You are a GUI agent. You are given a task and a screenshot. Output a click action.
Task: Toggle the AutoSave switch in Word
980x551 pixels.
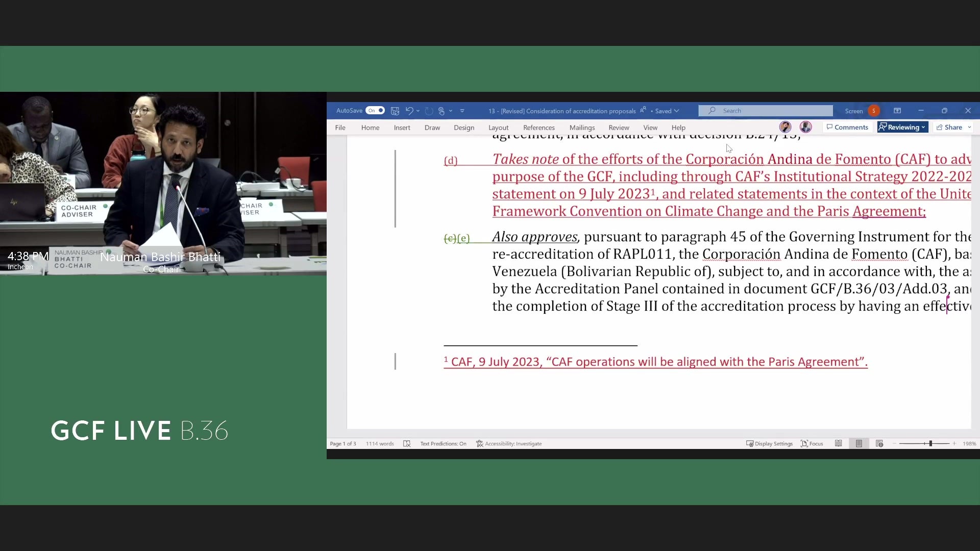pyautogui.click(x=375, y=111)
